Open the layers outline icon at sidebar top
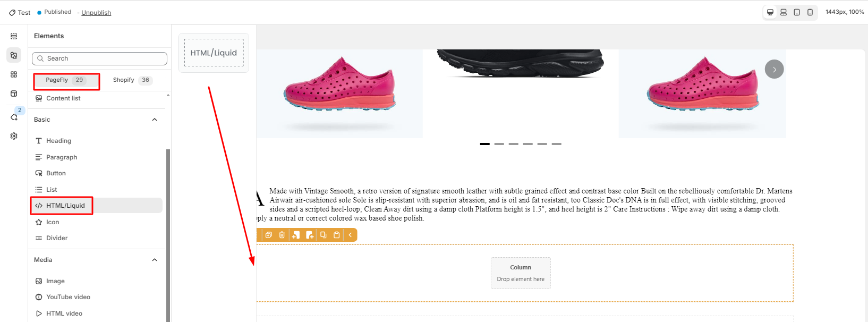The height and width of the screenshot is (322, 868). (14, 36)
